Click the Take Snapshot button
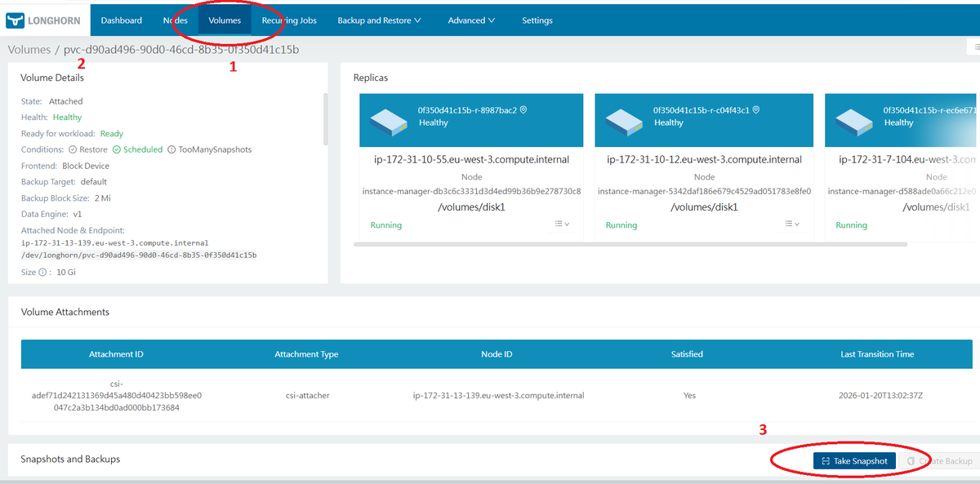Screen dimensions: 980x484 click(x=854, y=461)
